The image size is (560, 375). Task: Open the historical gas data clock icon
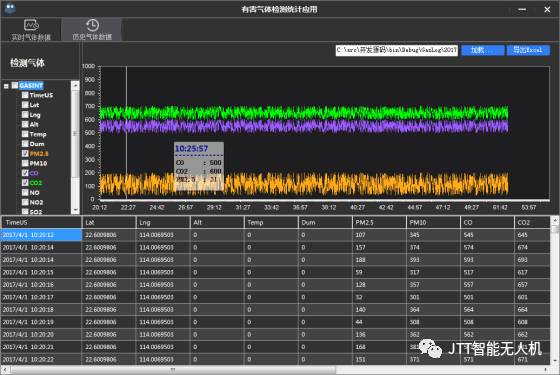coord(92,25)
